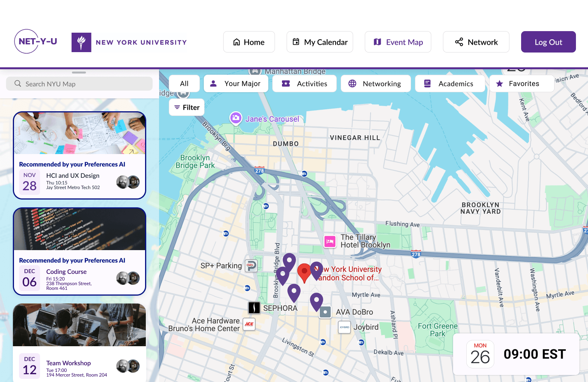Screen dimensions: 588x382
Task: Click the SP+ Parking icon
Action: coord(251,266)
